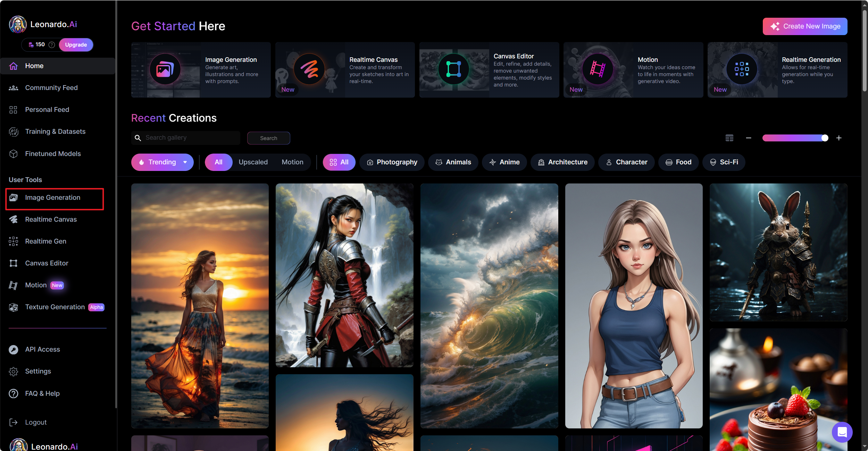The image size is (868, 451).
Task: Open Personal Feed grid icon
Action: click(14, 110)
